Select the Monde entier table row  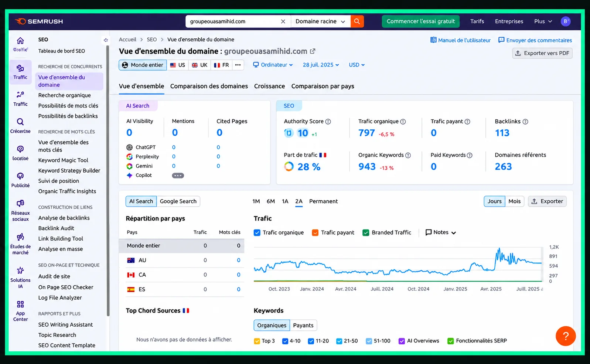point(181,246)
